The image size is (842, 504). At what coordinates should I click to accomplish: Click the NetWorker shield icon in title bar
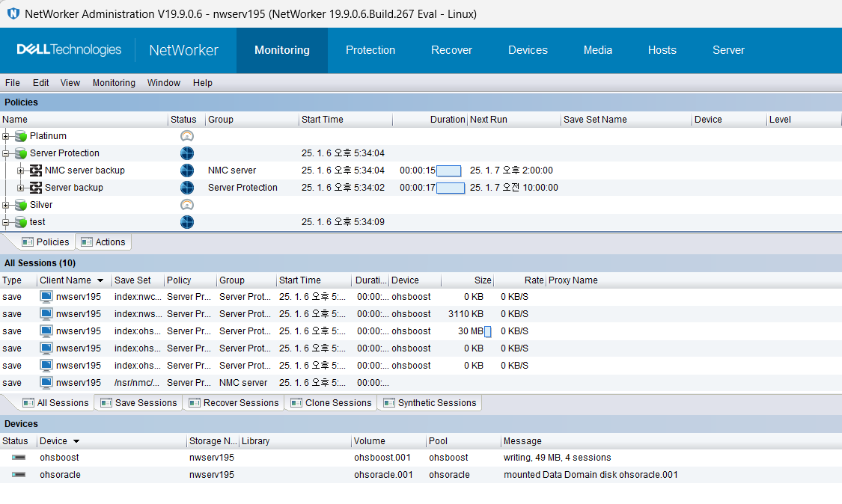pyautogui.click(x=13, y=13)
